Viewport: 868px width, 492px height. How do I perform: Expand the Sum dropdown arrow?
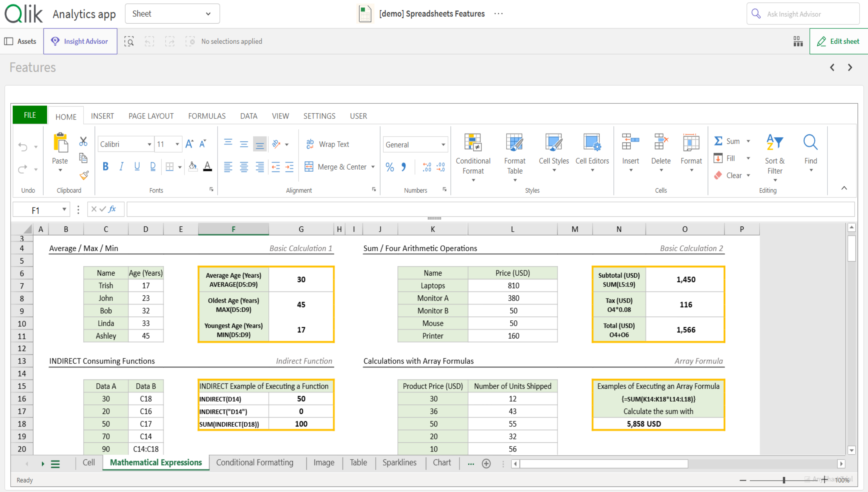pos(748,141)
